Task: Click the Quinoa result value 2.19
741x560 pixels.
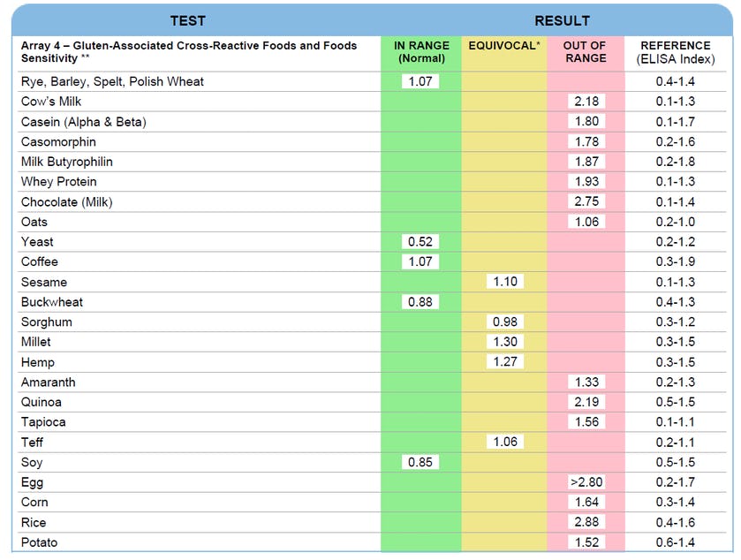Action: tap(586, 402)
